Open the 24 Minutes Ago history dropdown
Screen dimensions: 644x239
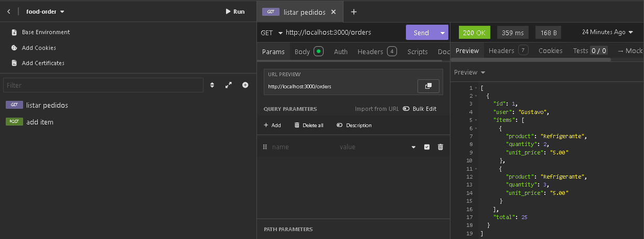pyautogui.click(x=607, y=32)
